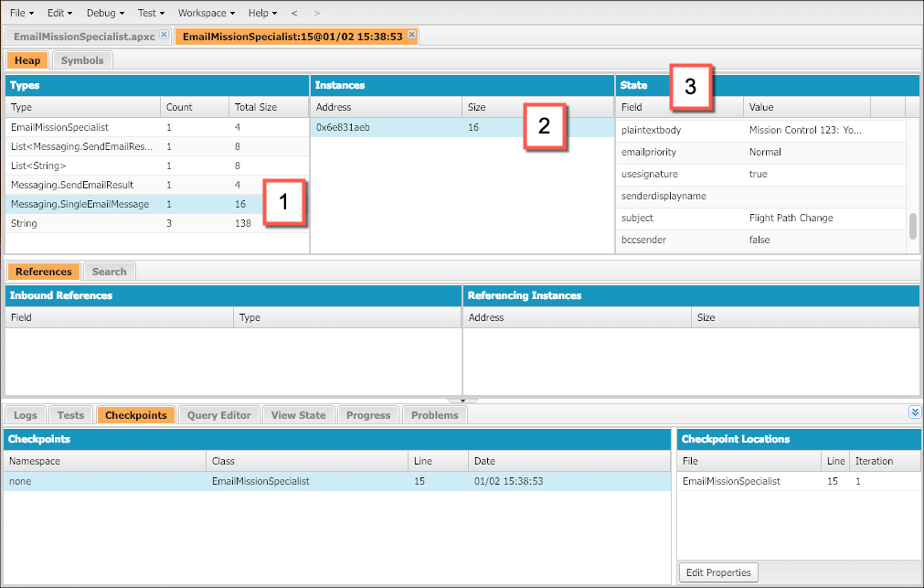The image size is (924, 588).
Task: Select the bccsender field row
Action: coord(760,240)
